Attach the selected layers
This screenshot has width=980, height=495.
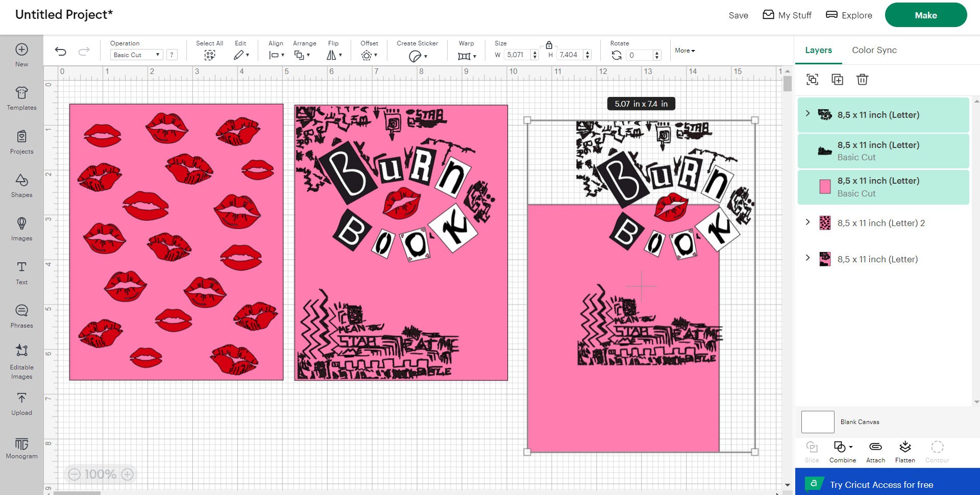[x=875, y=450]
